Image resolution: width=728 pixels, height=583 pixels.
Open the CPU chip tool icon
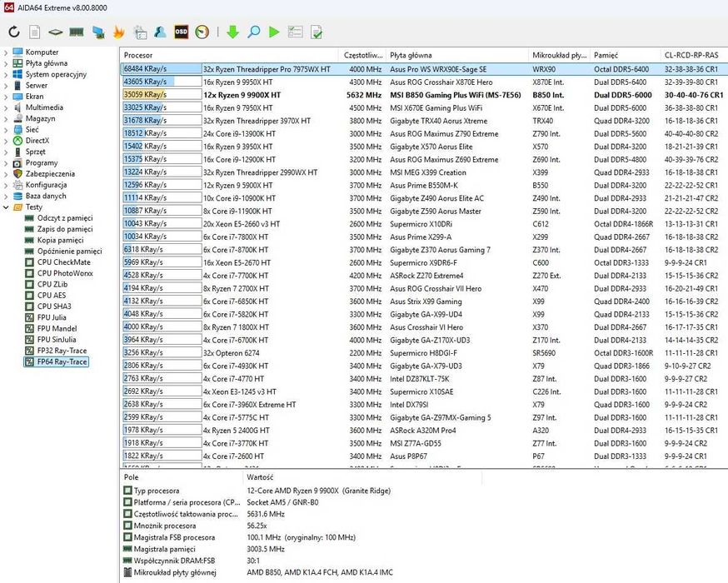click(55, 32)
